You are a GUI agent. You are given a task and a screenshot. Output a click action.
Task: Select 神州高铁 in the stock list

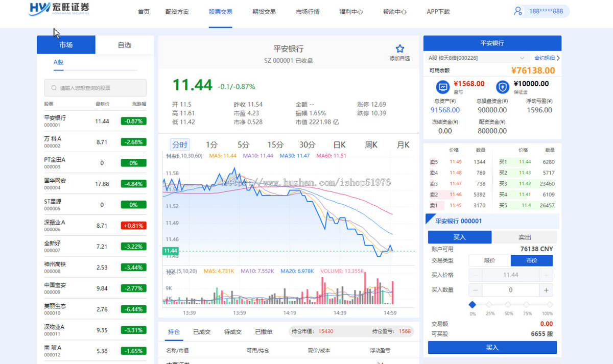pos(95,268)
